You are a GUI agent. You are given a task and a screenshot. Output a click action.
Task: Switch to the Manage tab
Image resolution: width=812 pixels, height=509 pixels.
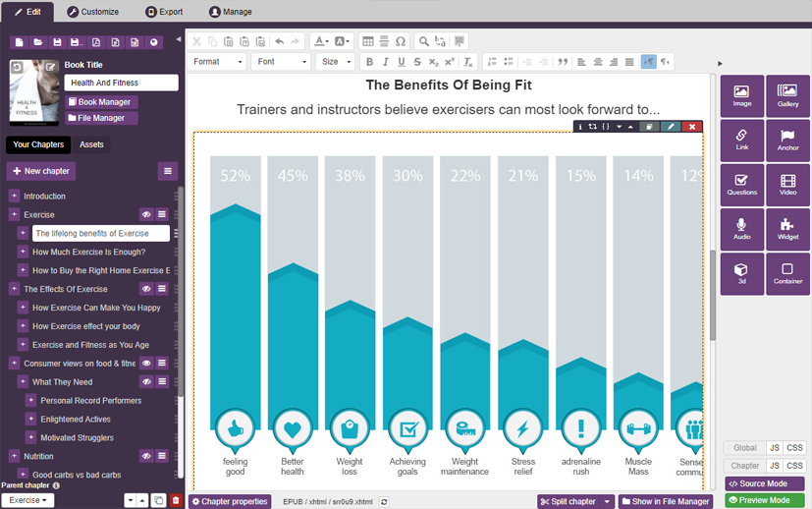pos(231,12)
